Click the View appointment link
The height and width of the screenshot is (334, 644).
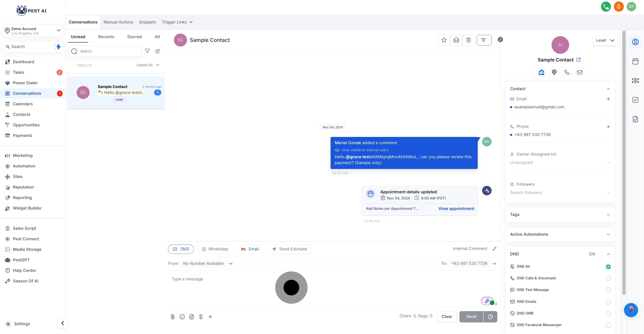tap(456, 208)
